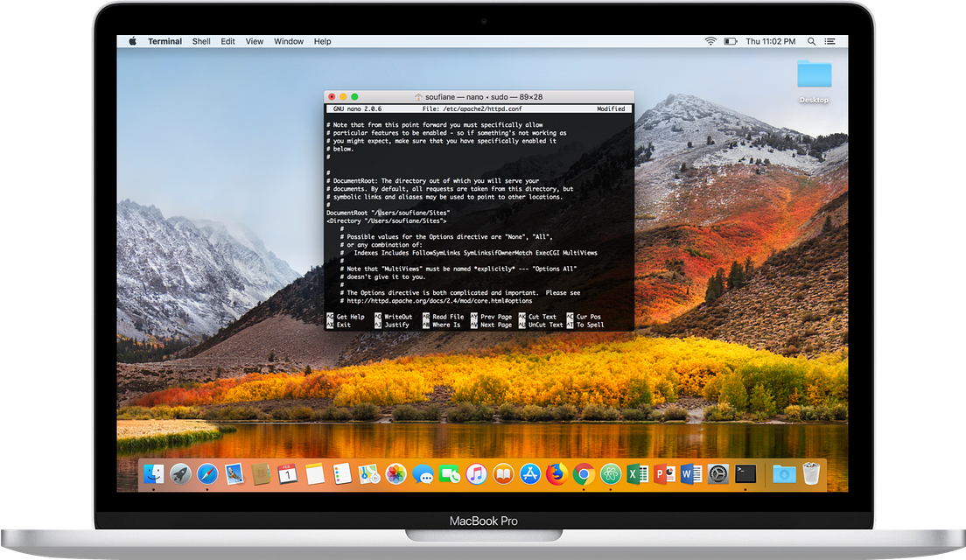The height and width of the screenshot is (560, 966).
Task: Open Firefox from the Dock
Action: tap(556, 474)
